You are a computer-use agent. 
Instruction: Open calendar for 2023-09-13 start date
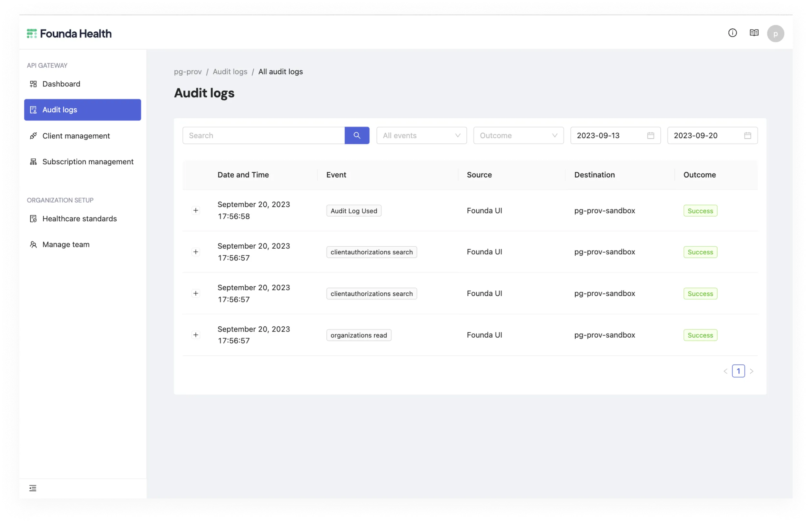click(x=650, y=136)
